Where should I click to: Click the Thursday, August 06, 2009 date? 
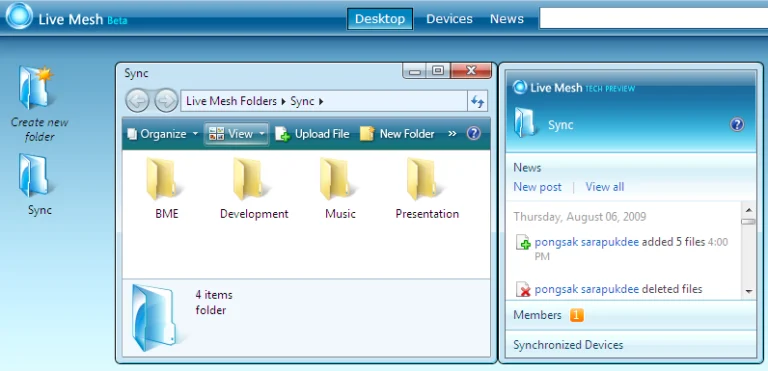[x=579, y=216]
